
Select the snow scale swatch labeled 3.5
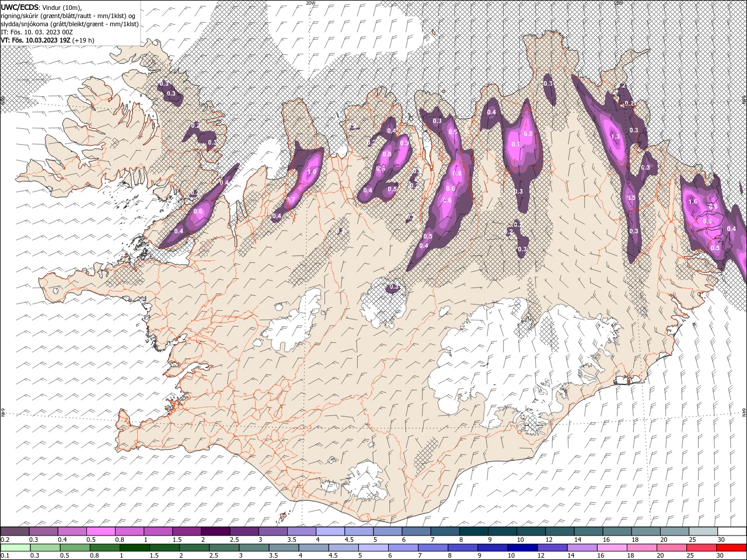[x=301, y=531]
